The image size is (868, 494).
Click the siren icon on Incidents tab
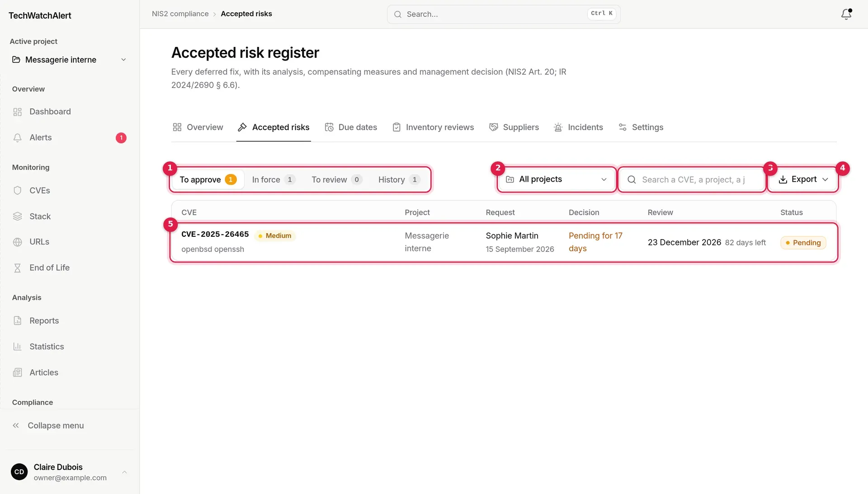[x=558, y=127]
